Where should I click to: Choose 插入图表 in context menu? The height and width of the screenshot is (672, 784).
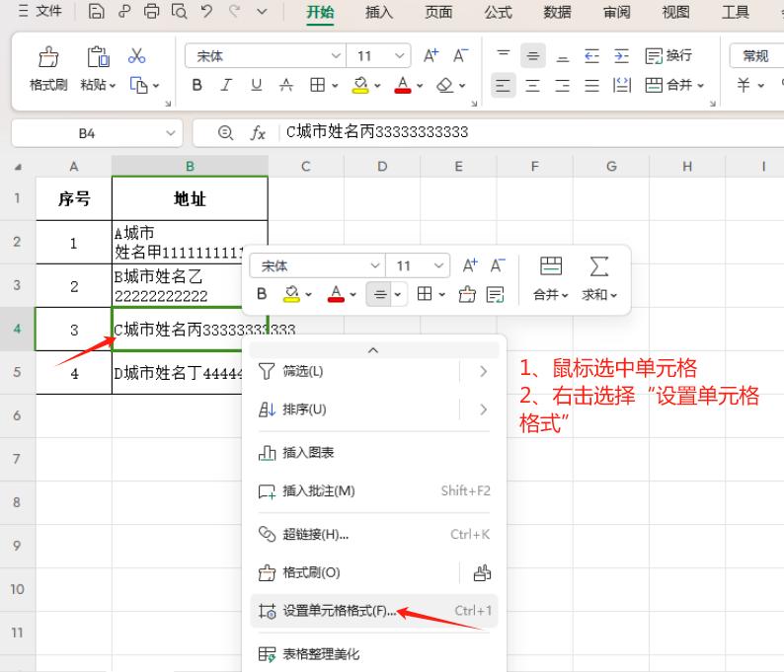tap(374, 453)
